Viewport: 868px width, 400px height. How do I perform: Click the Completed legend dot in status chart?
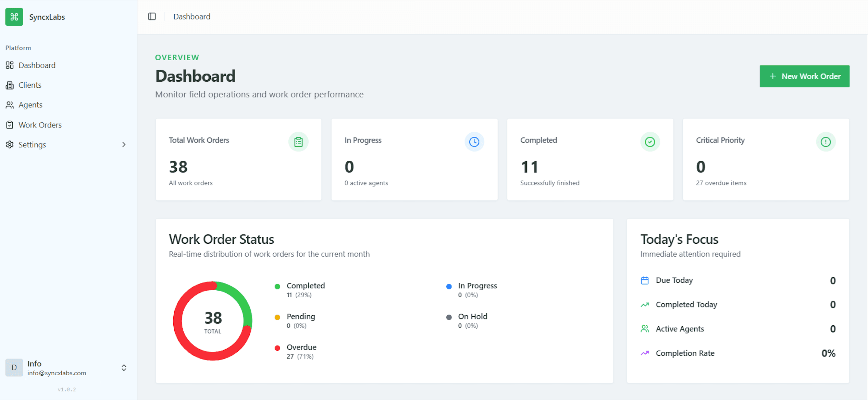click(x=277, y=286)
